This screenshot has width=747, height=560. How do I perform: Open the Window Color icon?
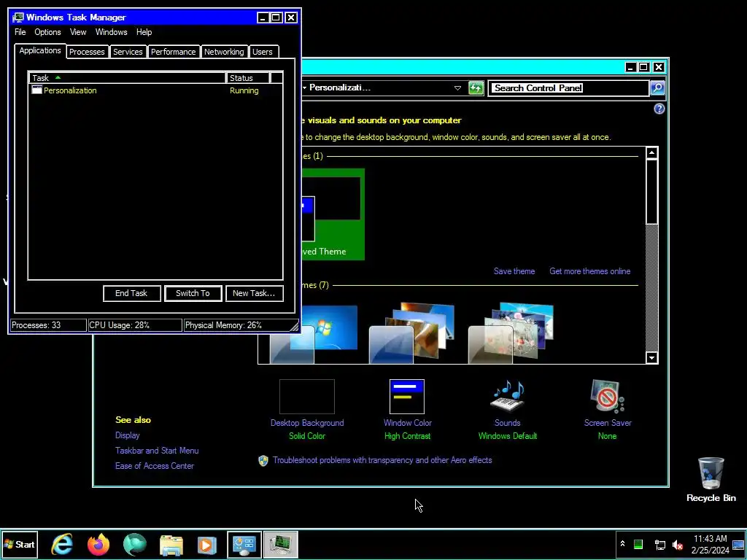pyautogui.click(x=407, y=397)
